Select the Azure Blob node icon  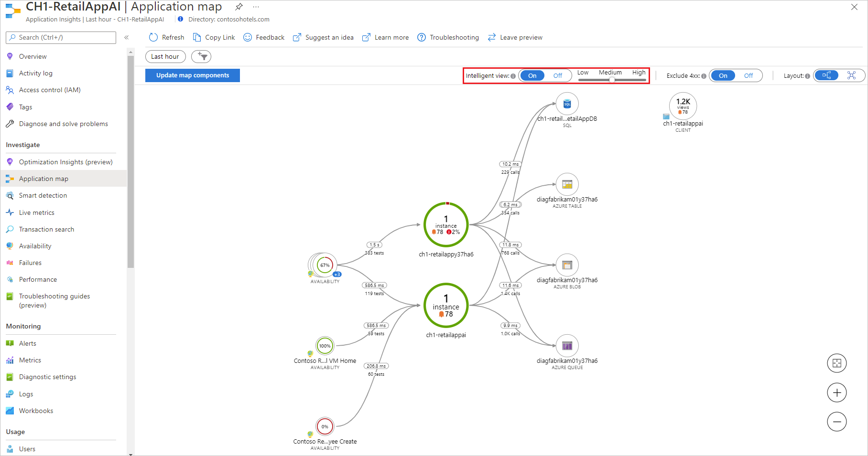567,265
